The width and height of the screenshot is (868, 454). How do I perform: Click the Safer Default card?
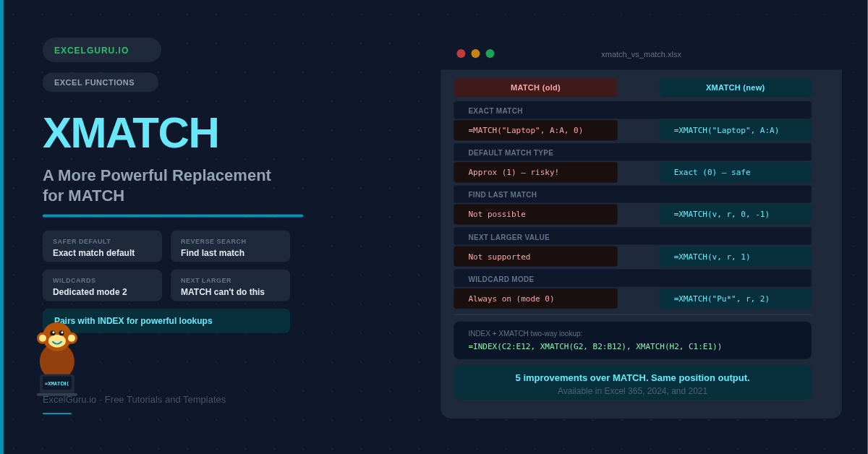click(x=102, y=247)
